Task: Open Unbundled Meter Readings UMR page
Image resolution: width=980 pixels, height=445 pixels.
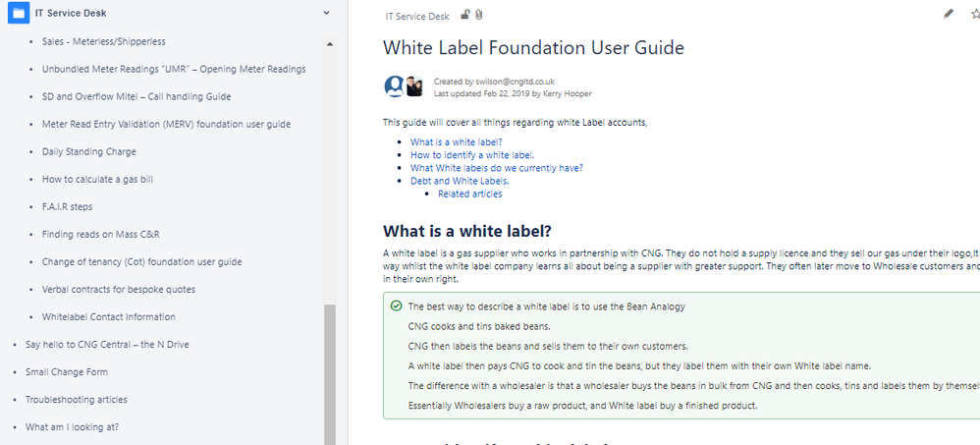Action: pos(174,69)
